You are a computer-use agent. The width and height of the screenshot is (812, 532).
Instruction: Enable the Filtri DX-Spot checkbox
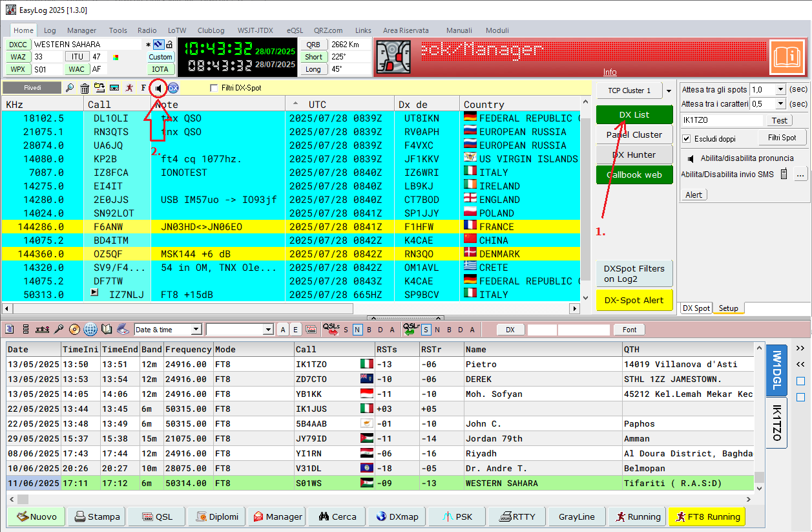[214, 88]
